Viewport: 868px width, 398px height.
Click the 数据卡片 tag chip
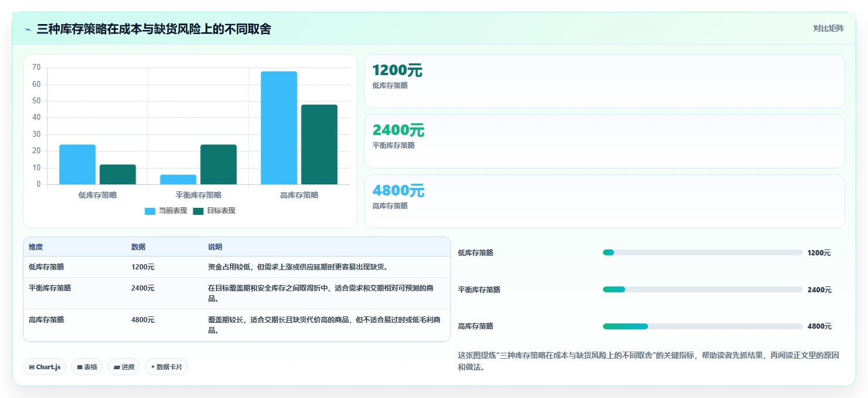(167, 367)
